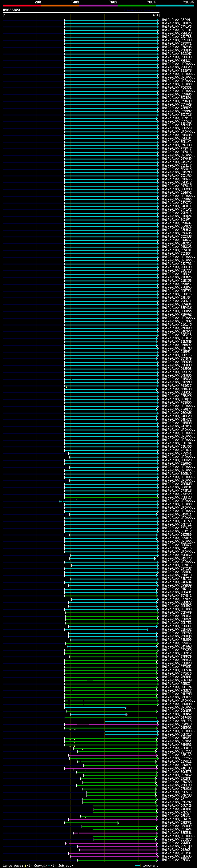The image size is (197, 868).
Task: Select hit label UniRef100_A5K592
Action: (x=177, y=345)
